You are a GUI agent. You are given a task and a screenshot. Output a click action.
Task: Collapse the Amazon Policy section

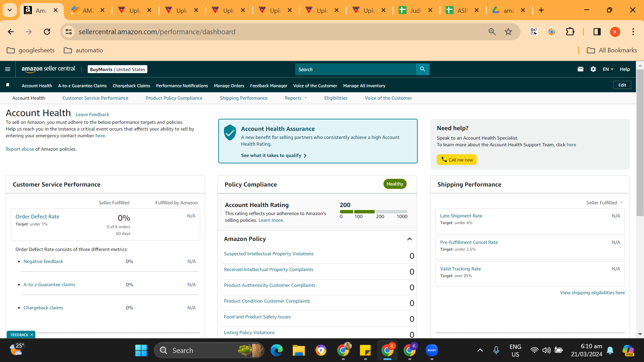point(409,239)
